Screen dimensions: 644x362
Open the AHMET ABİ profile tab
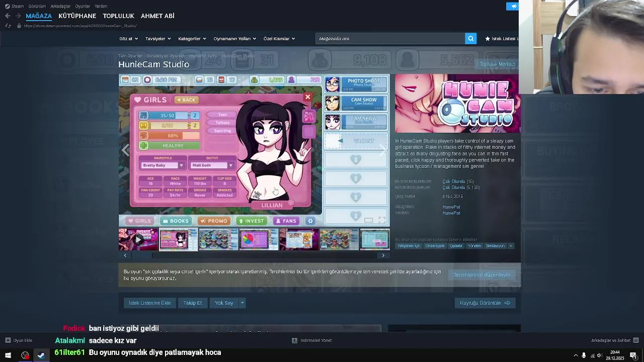tap(157, 16)
